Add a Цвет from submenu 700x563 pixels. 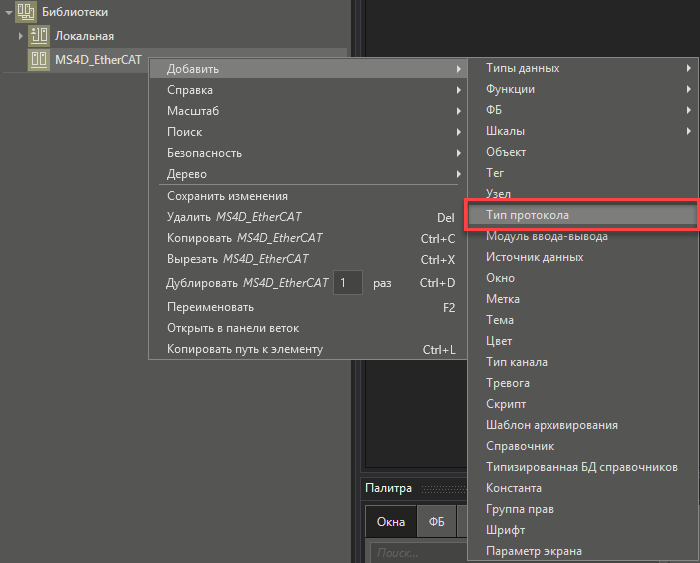583,341
